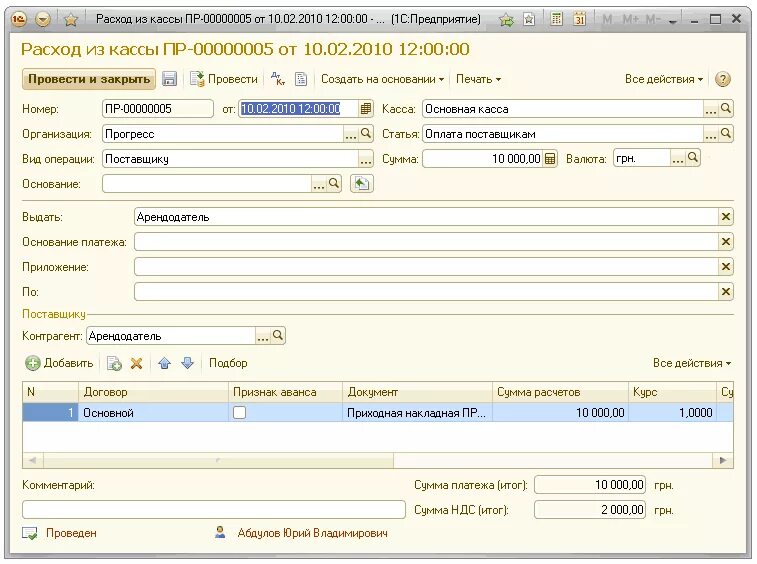
Task: Click the M+ memory button
Action: point(631,19)
